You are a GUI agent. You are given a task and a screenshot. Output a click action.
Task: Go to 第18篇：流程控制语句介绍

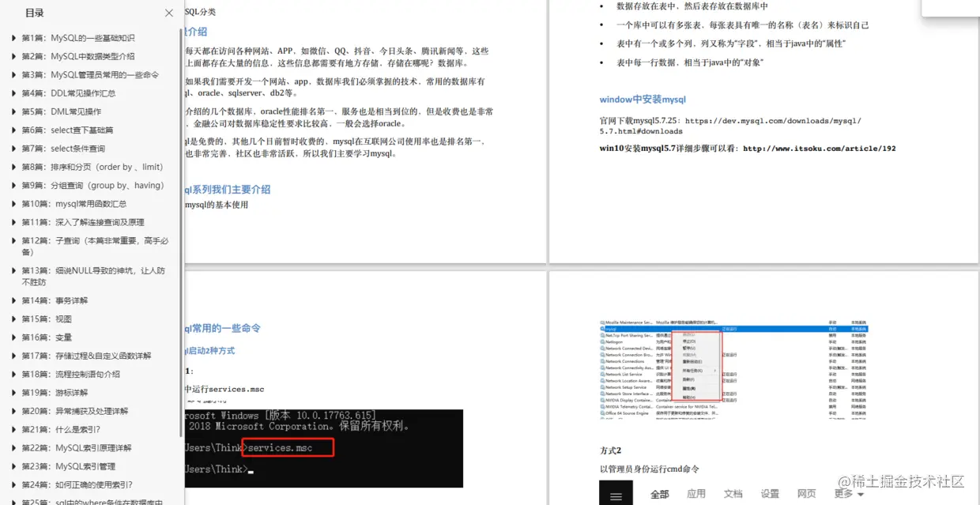[71, 375]
